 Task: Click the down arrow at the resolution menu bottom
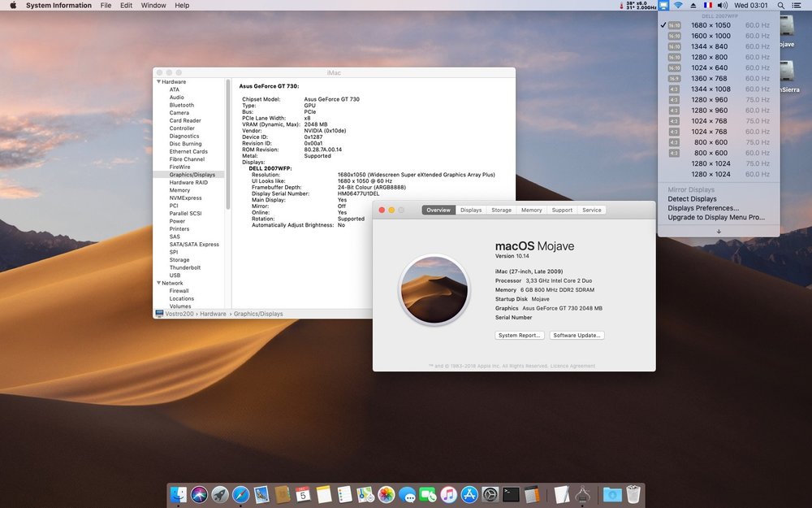(719, 231)
